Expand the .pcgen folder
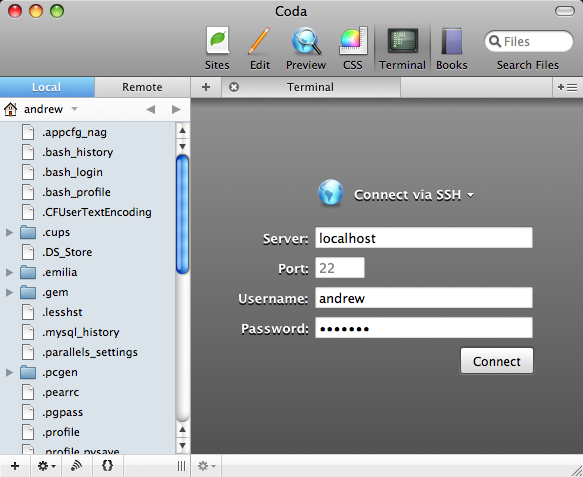The image size is (583, 477). click(9, 373)
